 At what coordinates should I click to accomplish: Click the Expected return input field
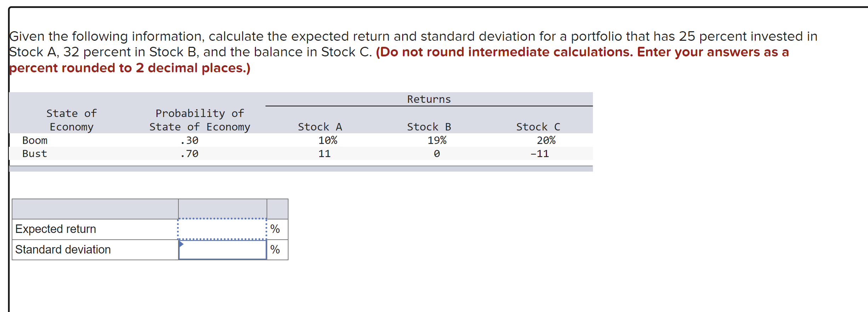[222, 229]
